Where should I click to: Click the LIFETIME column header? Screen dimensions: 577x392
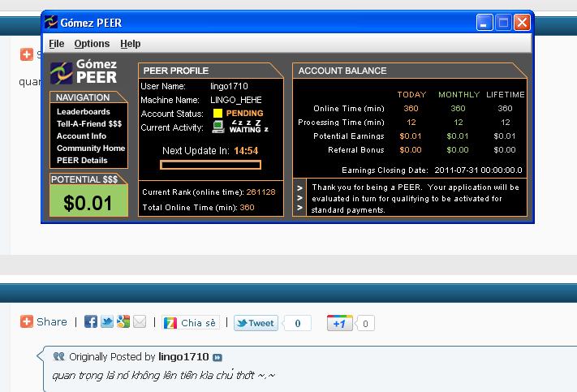pyautogui.click(x=506, y=95)
